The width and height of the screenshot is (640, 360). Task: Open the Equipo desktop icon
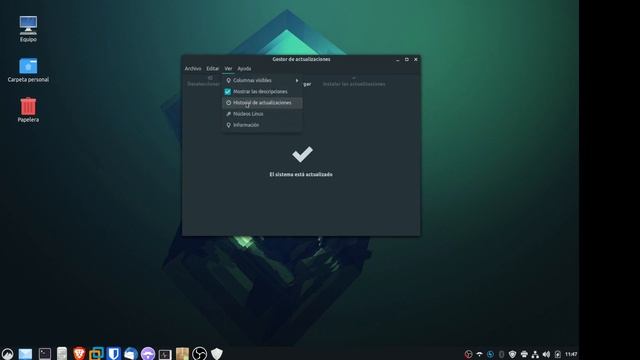tap(28, 29)
